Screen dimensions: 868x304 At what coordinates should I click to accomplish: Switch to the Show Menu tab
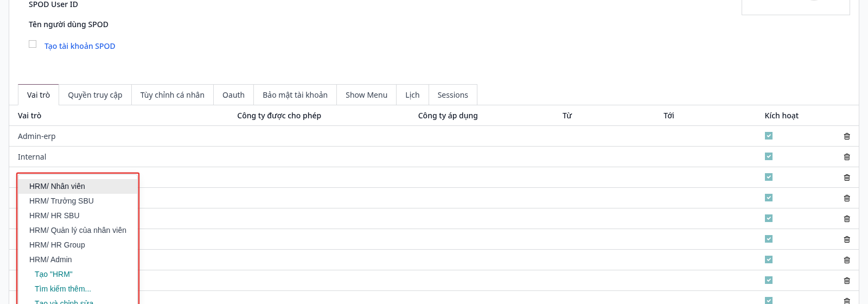tap(367, 95)
